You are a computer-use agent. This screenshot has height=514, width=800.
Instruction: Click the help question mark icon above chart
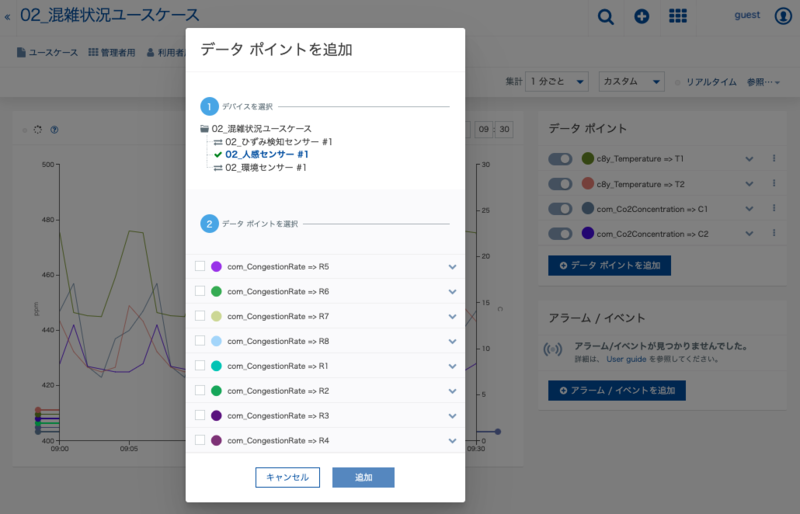click(54, 130)
